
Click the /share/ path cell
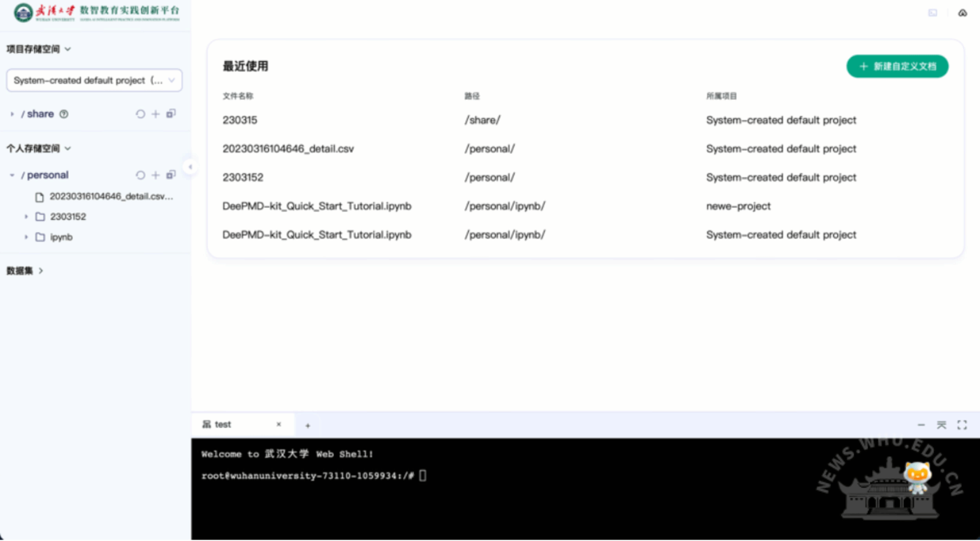482,120
